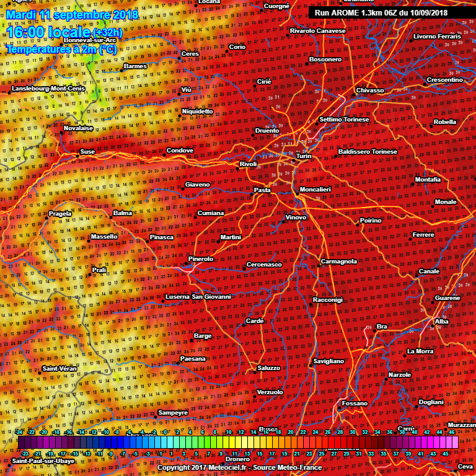Select the Livorno Ferraris label

(437, 37)
